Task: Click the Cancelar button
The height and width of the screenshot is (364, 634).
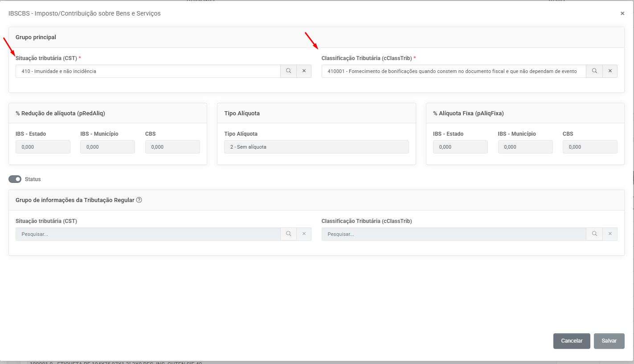Action: tap(572, 341)
